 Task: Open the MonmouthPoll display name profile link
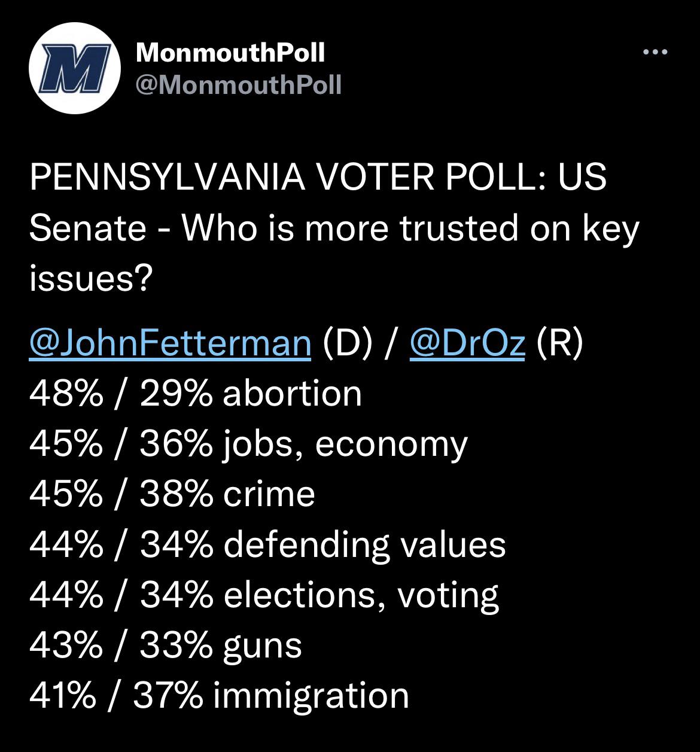[x=230, y=53]
